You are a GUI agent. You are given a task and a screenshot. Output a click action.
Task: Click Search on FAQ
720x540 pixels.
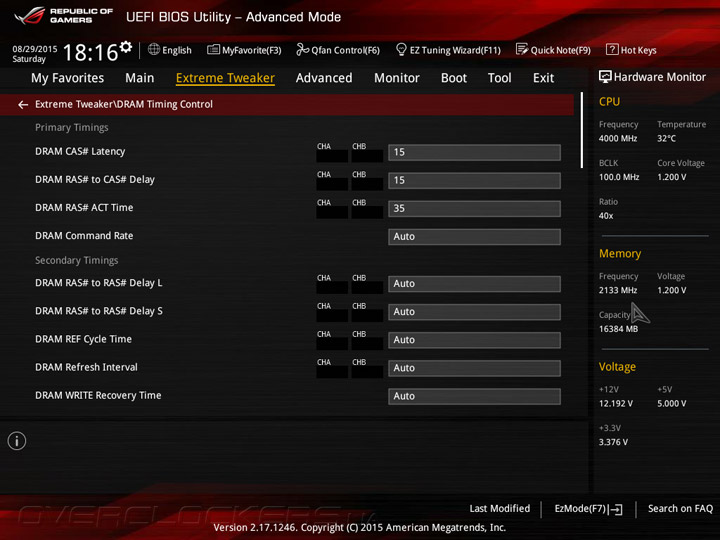[x=680, y=508]
